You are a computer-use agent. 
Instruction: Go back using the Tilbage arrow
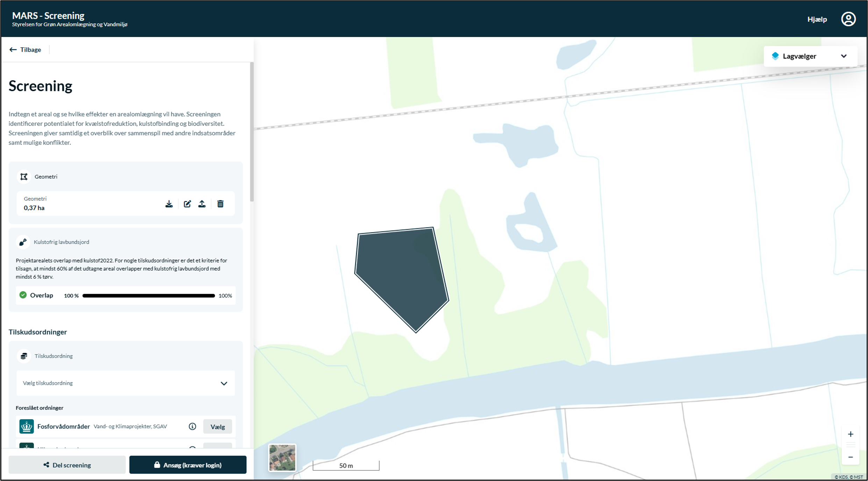25,50
